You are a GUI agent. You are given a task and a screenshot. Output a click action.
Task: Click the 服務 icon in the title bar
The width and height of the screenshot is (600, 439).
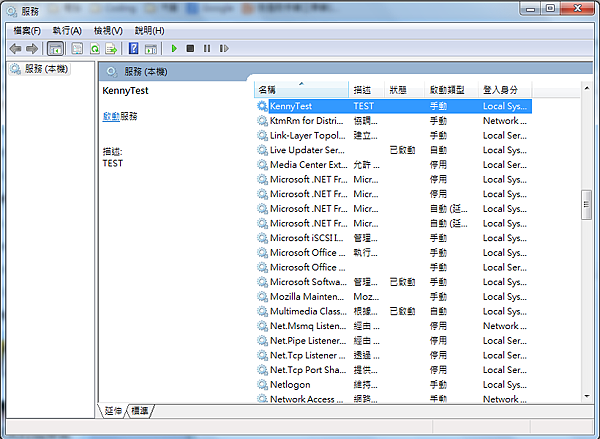click(x=12, y=11)
